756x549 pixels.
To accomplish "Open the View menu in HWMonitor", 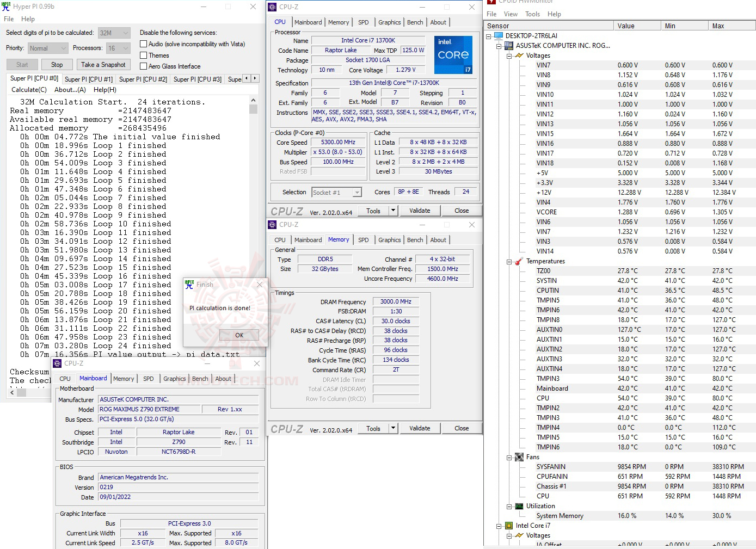I will click(511, 14).
